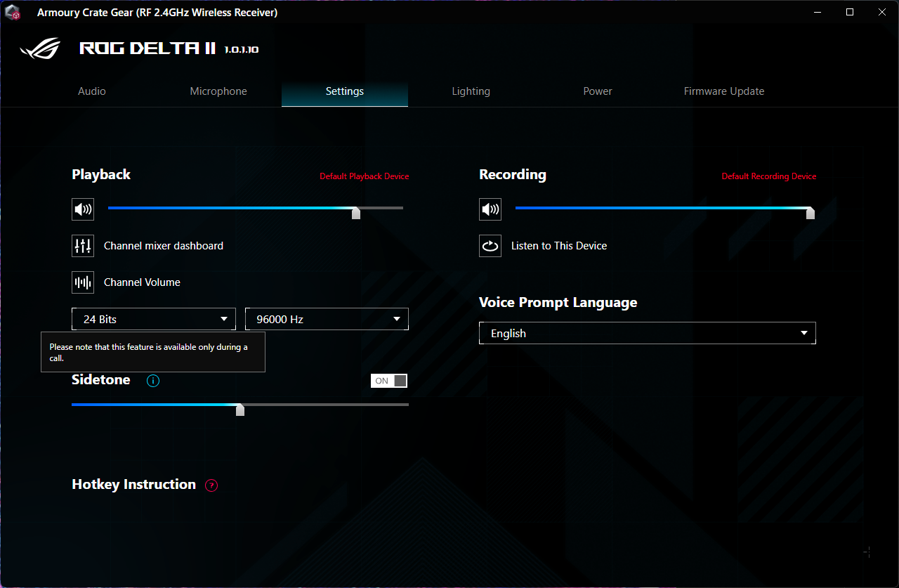
Task: Click the ROG logo icon
Action: (x=41, y=48)
